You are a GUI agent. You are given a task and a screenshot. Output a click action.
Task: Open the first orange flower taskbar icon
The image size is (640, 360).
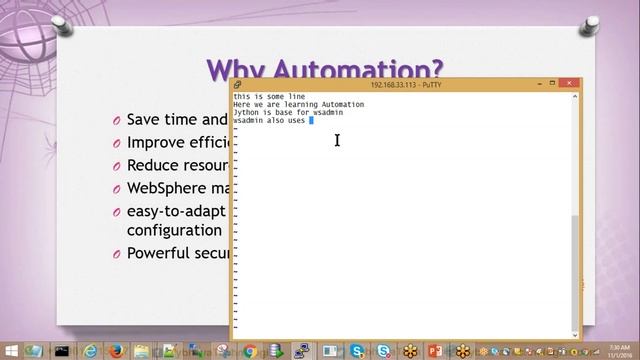coord(410,351)
